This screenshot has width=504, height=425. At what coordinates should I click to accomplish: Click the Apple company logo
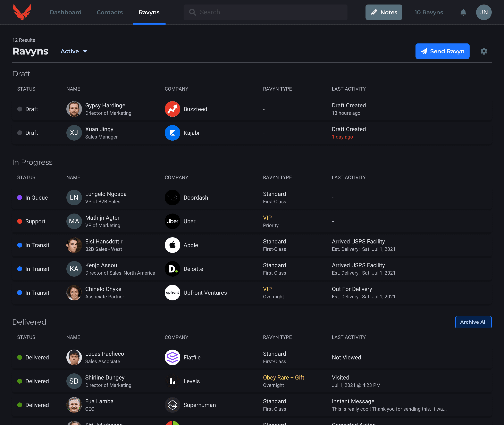tap(172, 245)
